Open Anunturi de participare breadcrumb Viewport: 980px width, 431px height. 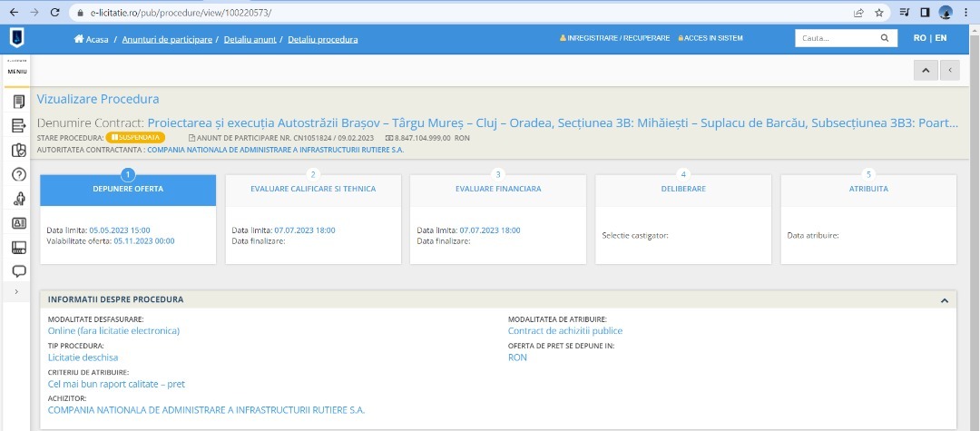pos(167,39)
